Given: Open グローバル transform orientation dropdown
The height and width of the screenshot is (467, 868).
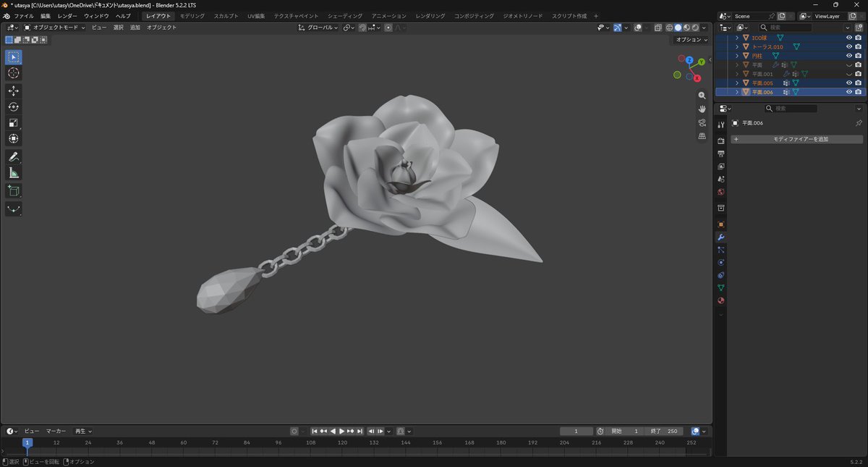Looking at the screenshot, I should pos(318,28).
